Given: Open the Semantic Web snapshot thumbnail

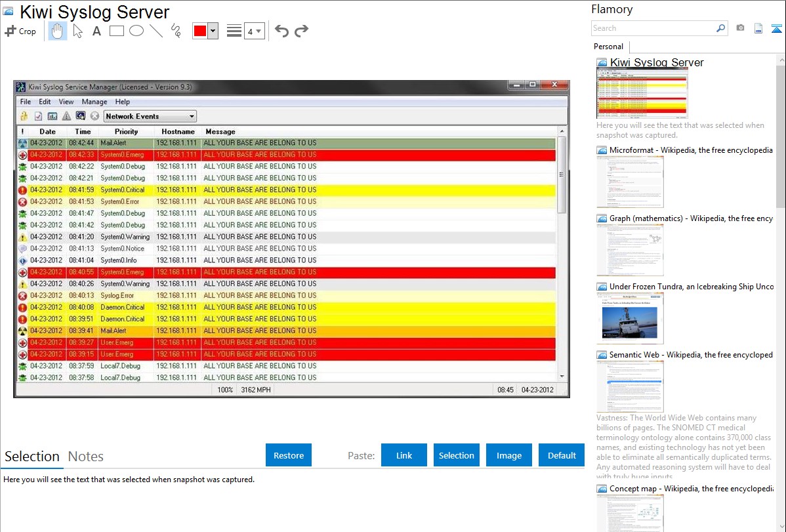Looking at the screenshot, I should pos(630,386).
